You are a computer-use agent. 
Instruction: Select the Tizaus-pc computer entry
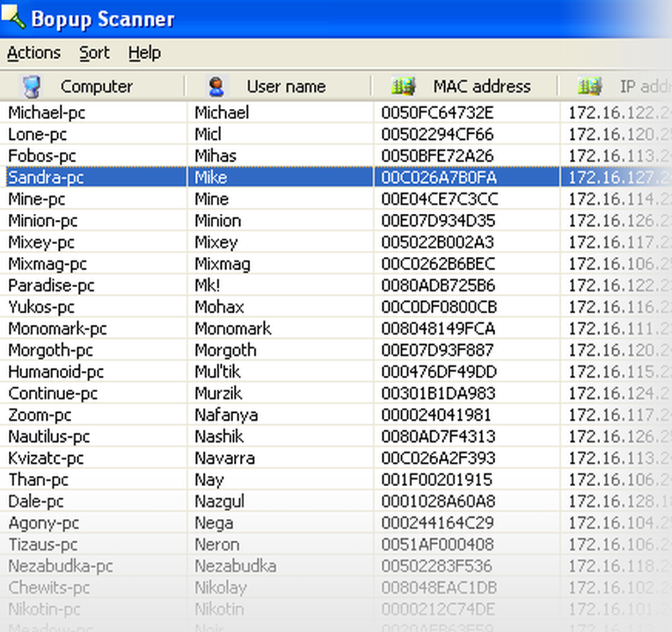pos(43,545)
